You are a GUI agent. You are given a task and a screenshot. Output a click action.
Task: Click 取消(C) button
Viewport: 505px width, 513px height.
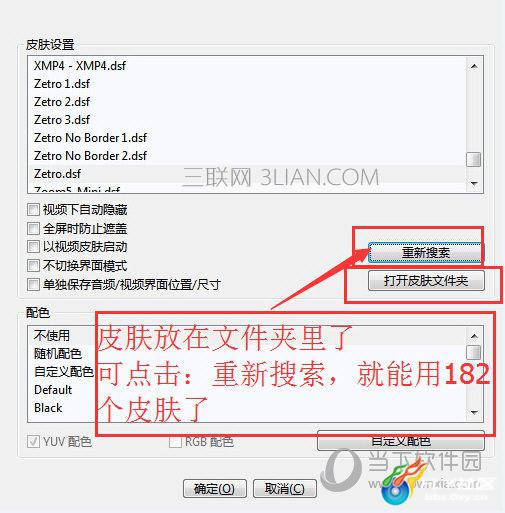click(x=285, y=489)
